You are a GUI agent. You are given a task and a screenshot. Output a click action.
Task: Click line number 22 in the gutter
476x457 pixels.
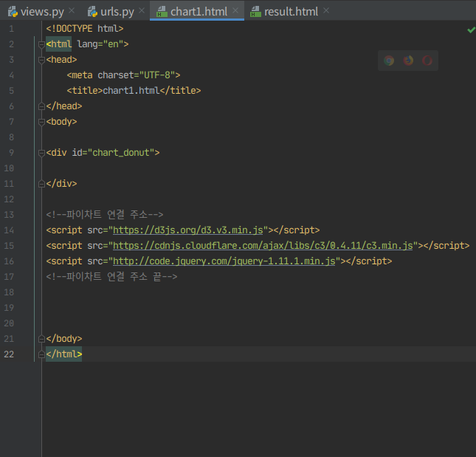(9, 354)
